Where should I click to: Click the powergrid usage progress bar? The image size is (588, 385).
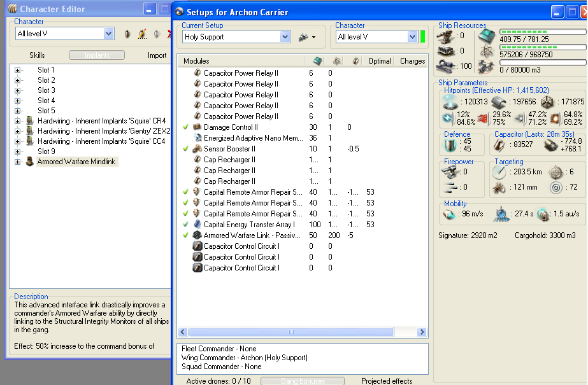(x=543, y=47)
